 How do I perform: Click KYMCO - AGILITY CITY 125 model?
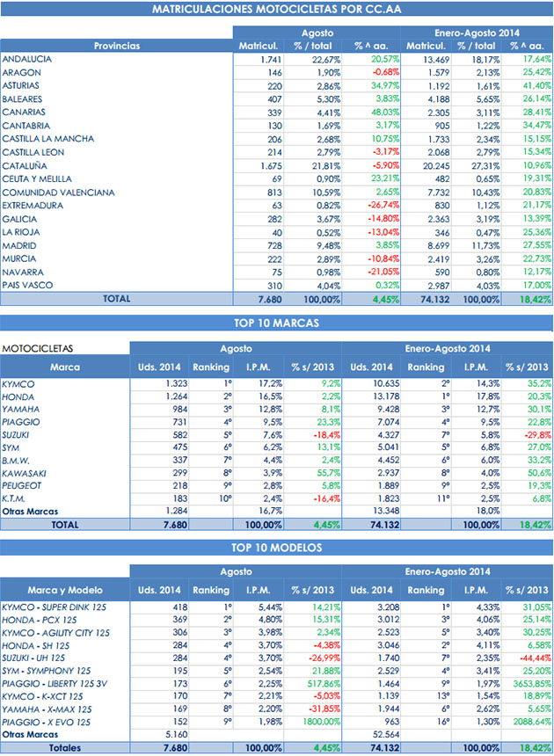click(x=56, y=633)
